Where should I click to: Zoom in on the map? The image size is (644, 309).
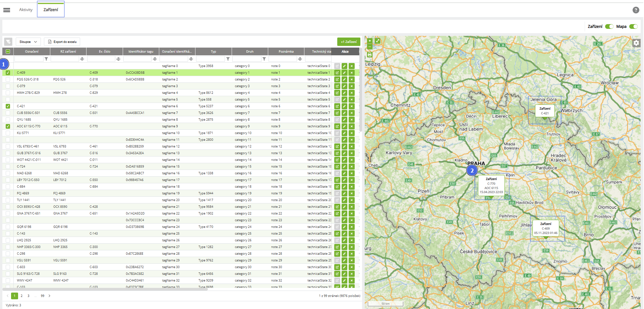tap(370, 41)
